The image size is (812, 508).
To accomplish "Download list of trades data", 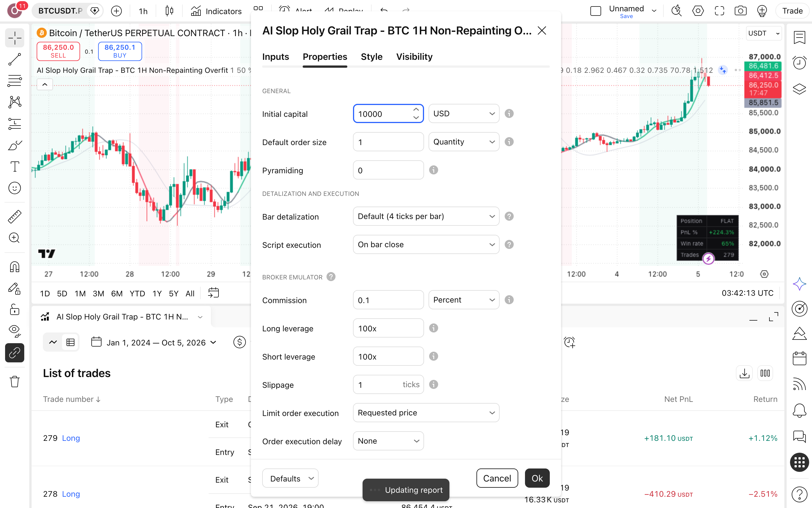I will 744,373.
